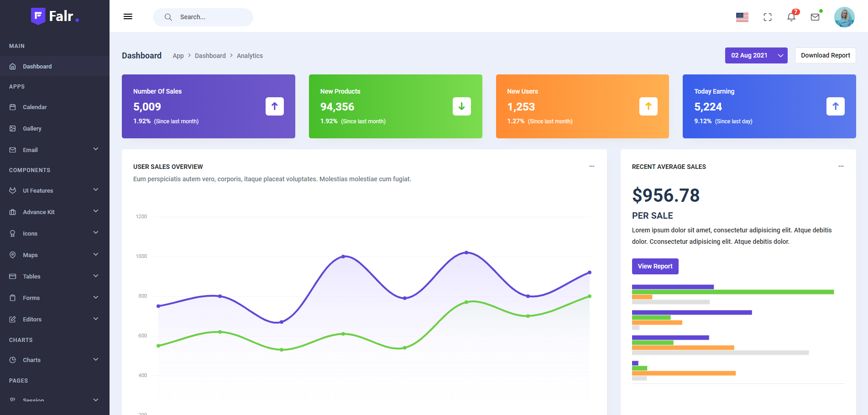Image resolution: width=868 pixels, height=415 pixels.
Task: Open Gallery from the sidebar
Action: click(32, 128)
